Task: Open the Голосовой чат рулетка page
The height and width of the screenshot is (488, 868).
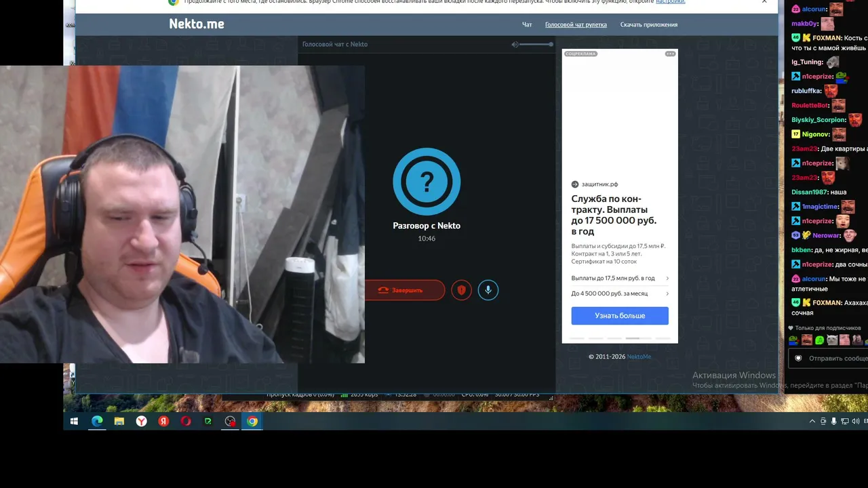Action: [576, 24]
